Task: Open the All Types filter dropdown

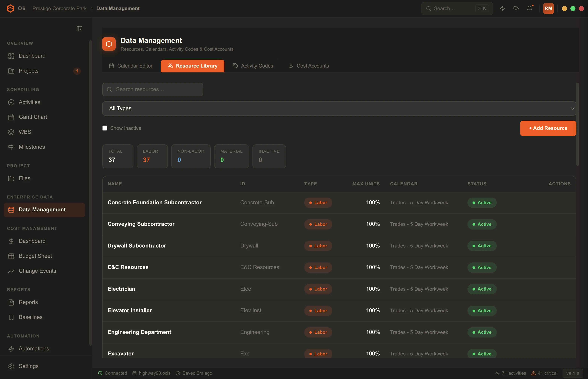Action: point(339,108)
